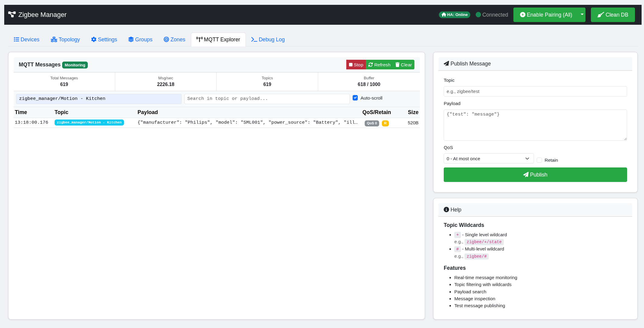Click the Total Messages 619 stat
The height and width of the screenshot is (328, 644).
(x=64, y=81)
